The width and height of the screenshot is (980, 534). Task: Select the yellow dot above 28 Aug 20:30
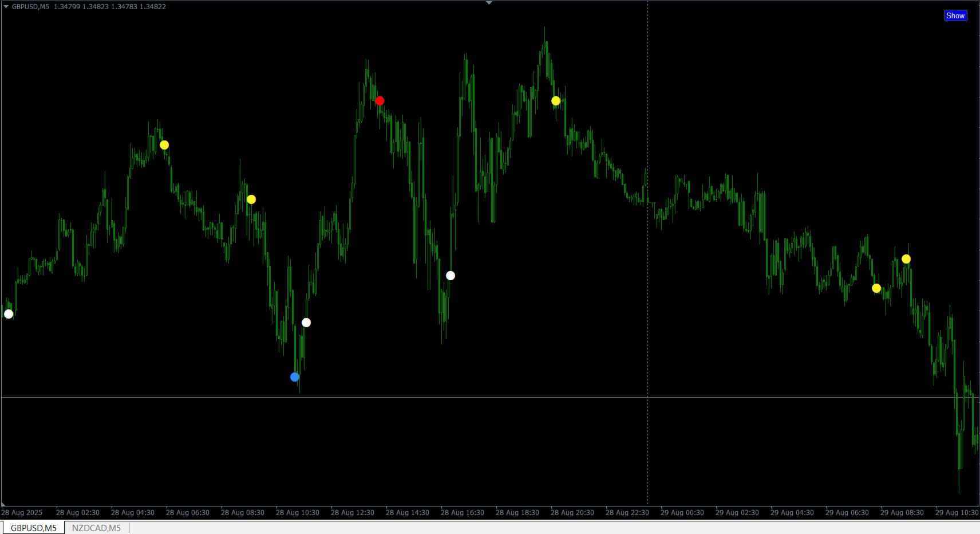(x=556, y=101)
